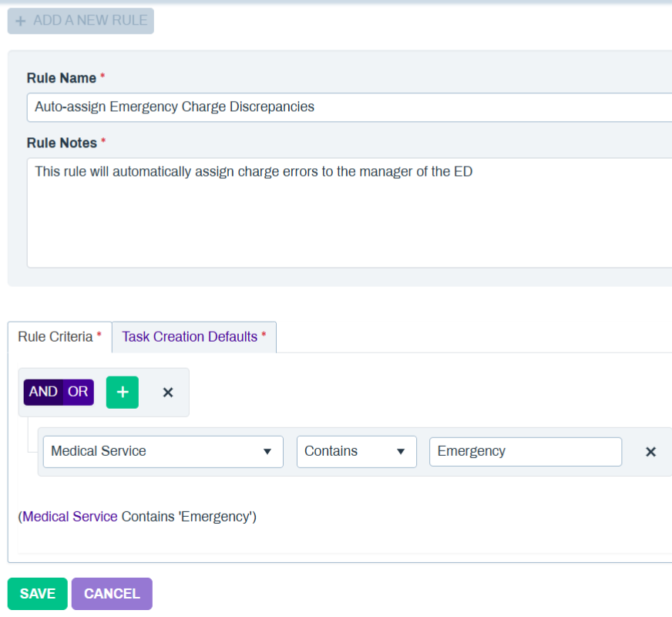Select the AND logic operator
Screen dimensions: 672x617
[x=43, y=392]
